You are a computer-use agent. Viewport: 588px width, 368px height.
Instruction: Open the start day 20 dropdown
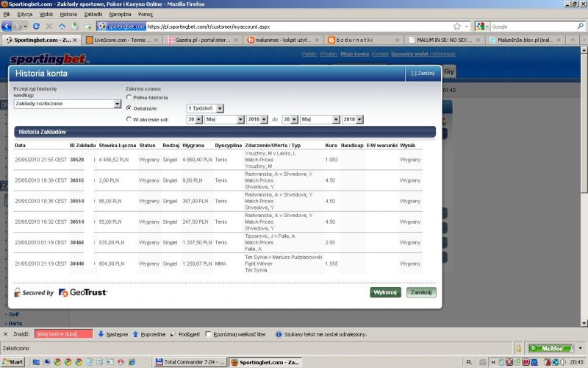194,119
